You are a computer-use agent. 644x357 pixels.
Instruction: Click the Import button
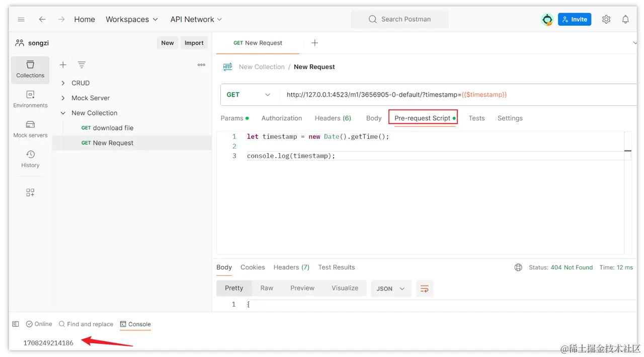click(x=194, y=43)
